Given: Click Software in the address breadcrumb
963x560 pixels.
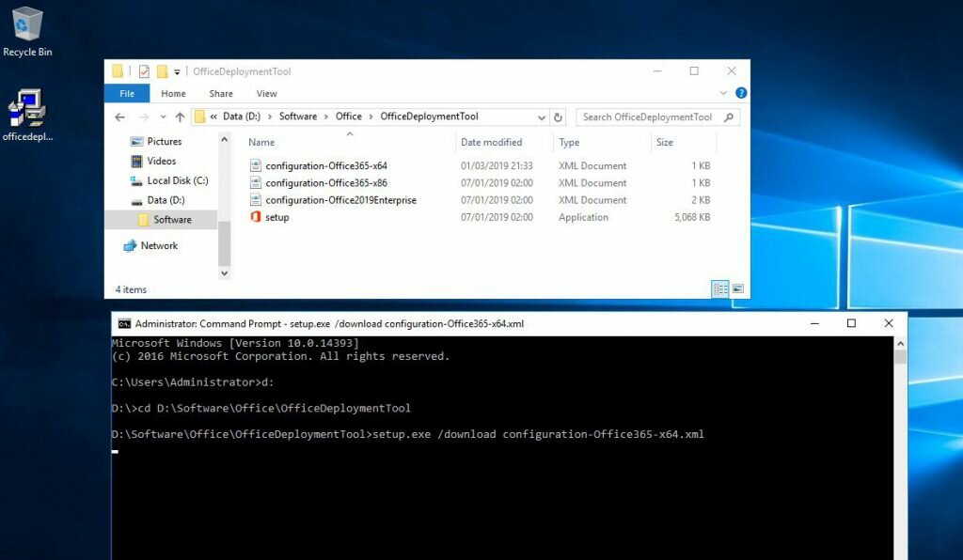Looking at the screenshot, I should (x=298, y=117).
